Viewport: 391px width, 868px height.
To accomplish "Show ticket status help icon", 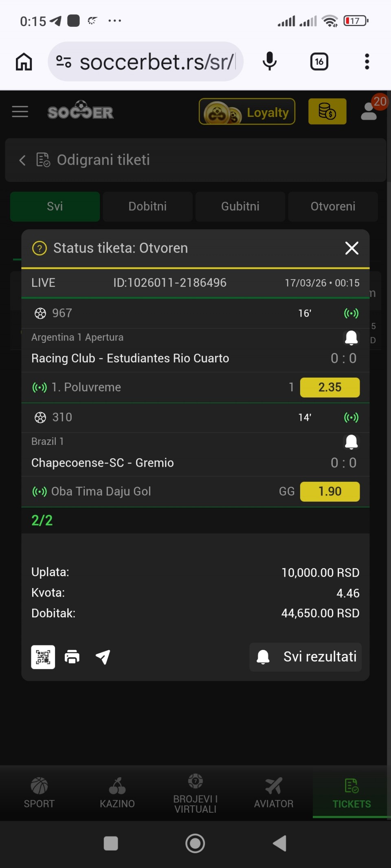I will (x=40, y=248).
